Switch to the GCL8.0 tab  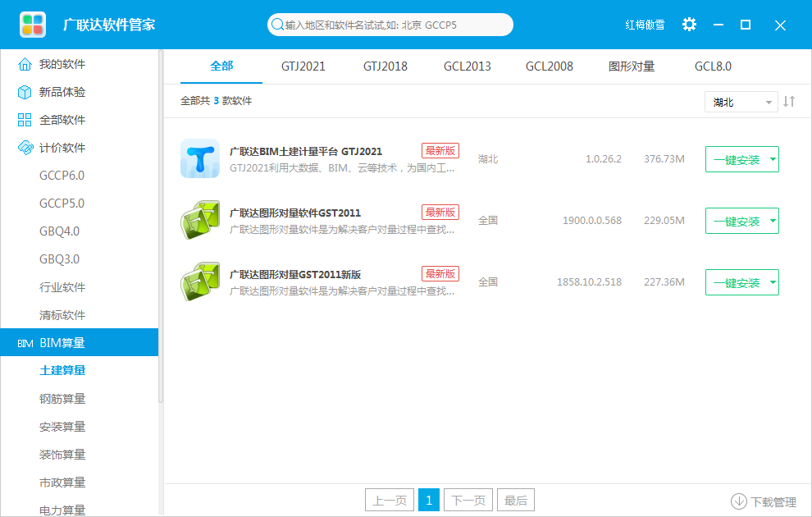tap(713, 66)
